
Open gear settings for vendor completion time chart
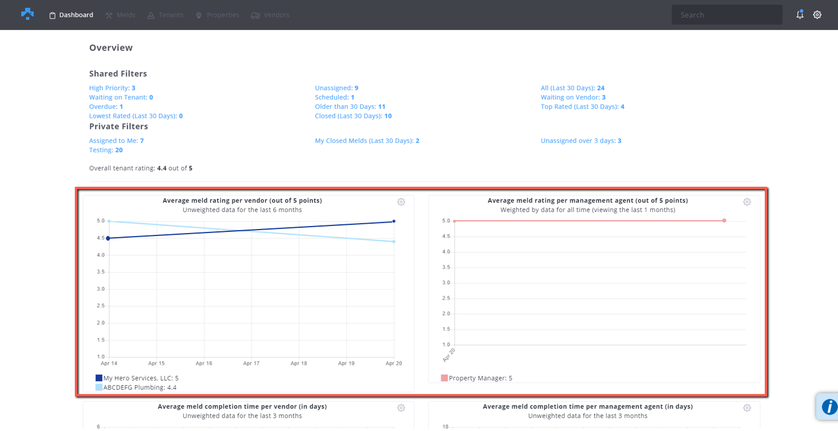[x=401, y=408]
